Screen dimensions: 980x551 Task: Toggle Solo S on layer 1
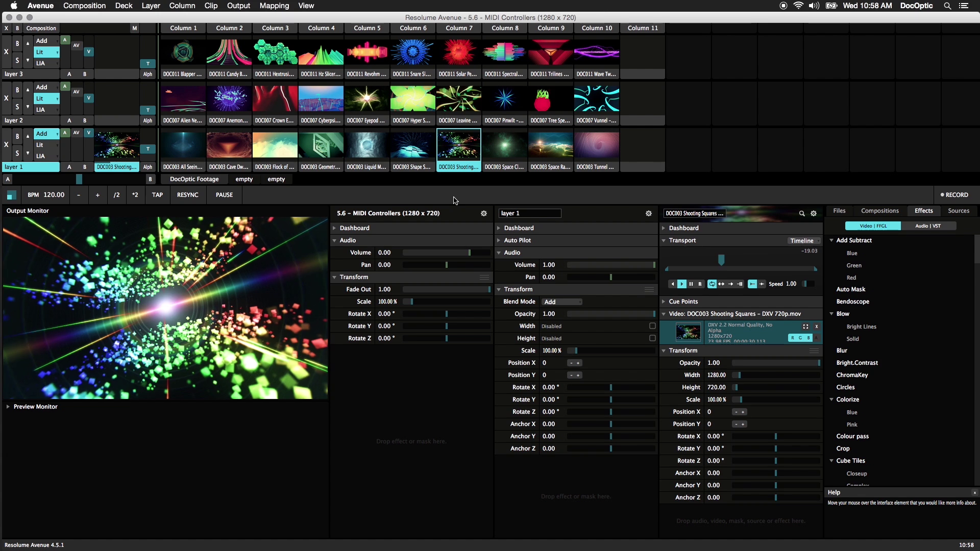click(17, 153)
